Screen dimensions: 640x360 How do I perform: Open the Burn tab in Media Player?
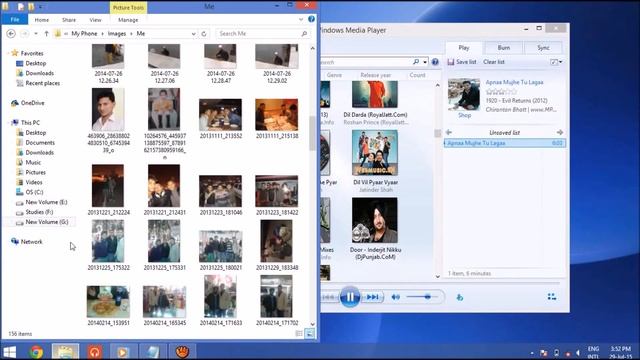click(504, 48)
